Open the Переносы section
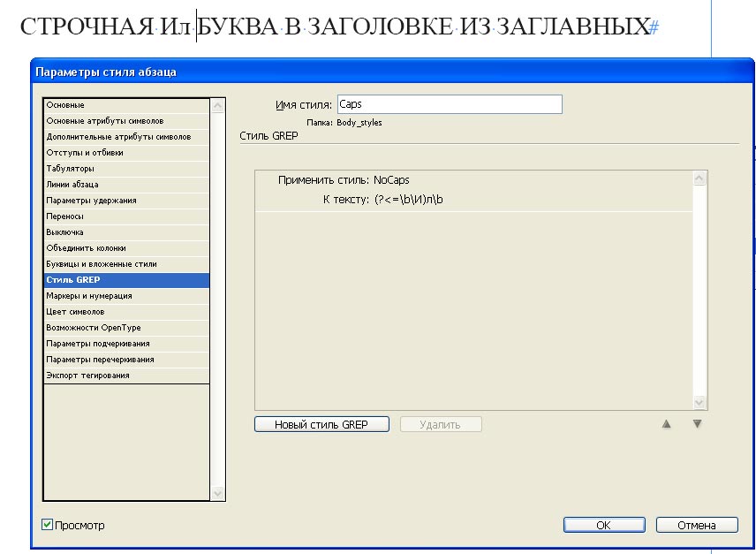The width and height of the screenshot is (756, 554). tap(127, 216)
